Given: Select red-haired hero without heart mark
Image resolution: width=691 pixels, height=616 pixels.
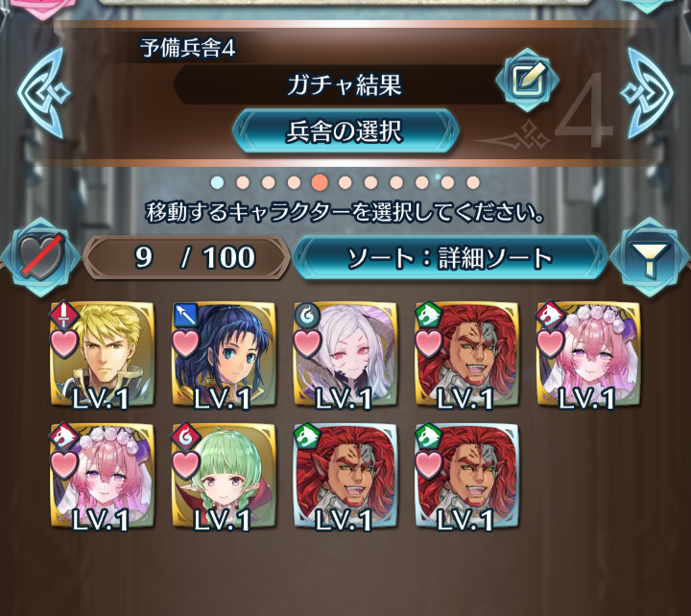Looking at the screenshot, I should (x=345, y=476).
